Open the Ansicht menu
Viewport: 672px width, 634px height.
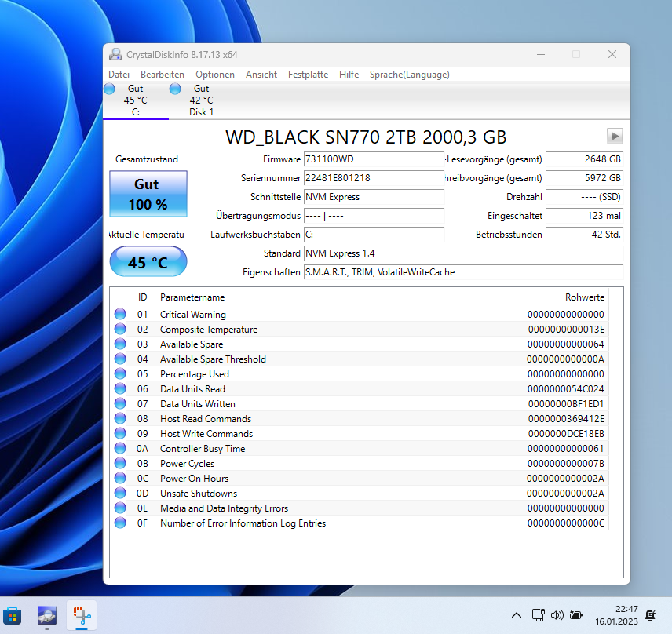coord(261,75)
